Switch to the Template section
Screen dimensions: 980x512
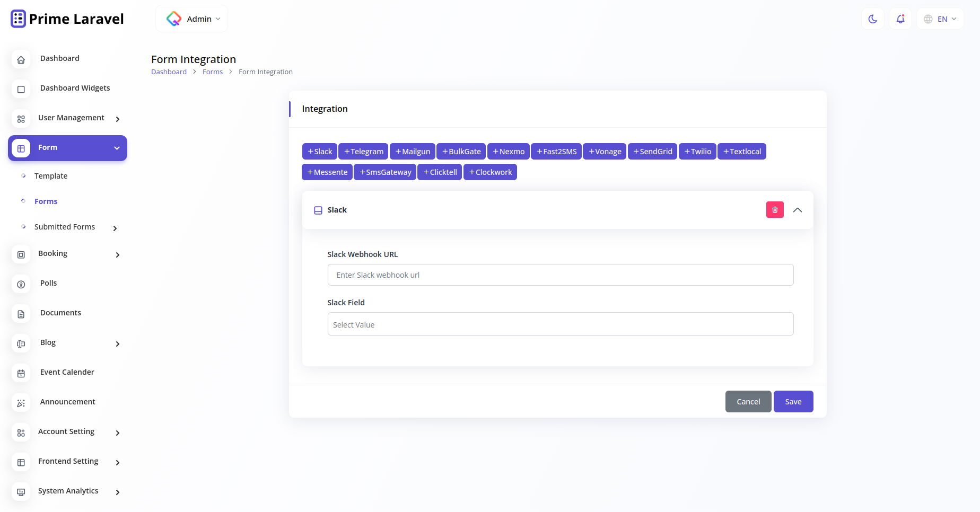[x=51, y=175]
